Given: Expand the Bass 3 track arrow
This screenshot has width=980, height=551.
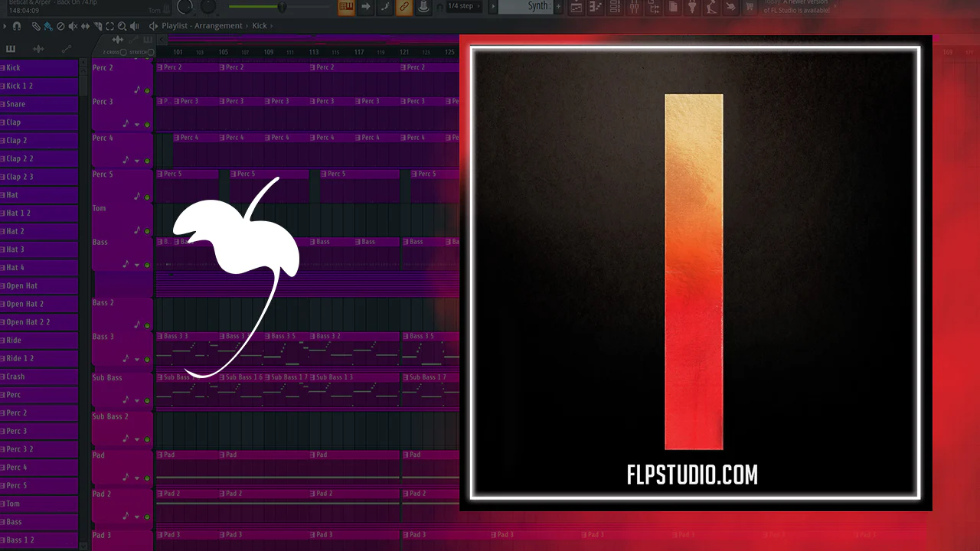Looking at the screenshot, I should point(138,360).
